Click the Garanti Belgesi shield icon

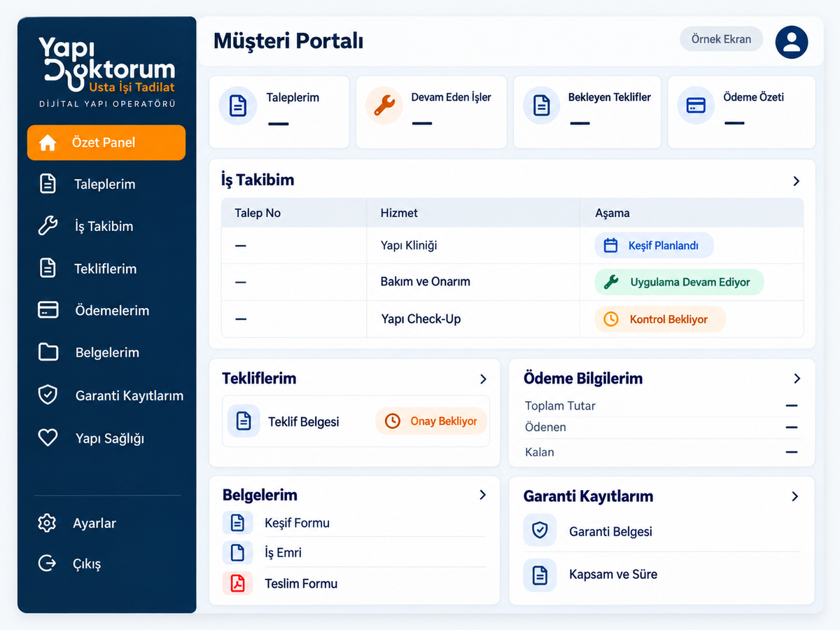[540, 531]
